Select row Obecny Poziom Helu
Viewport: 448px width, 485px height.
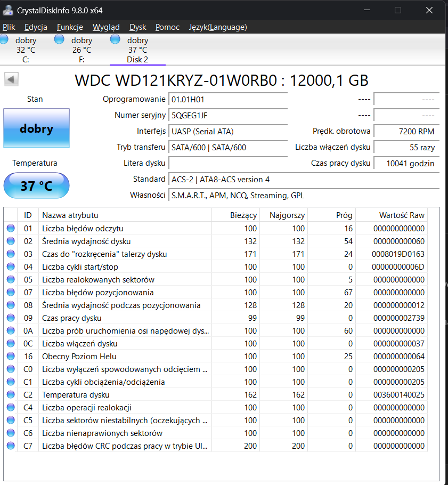(x=216, y=357)
